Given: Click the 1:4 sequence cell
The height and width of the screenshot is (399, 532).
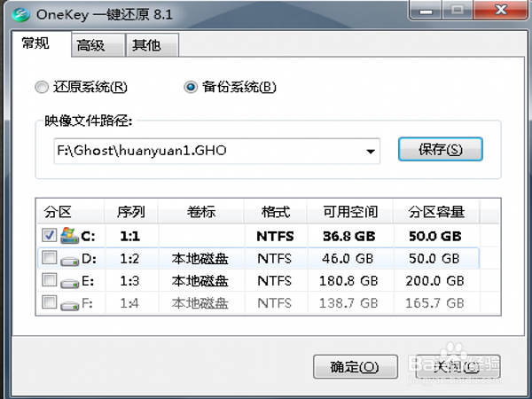Looking at the screenshot, I should (x=129, y=303).
